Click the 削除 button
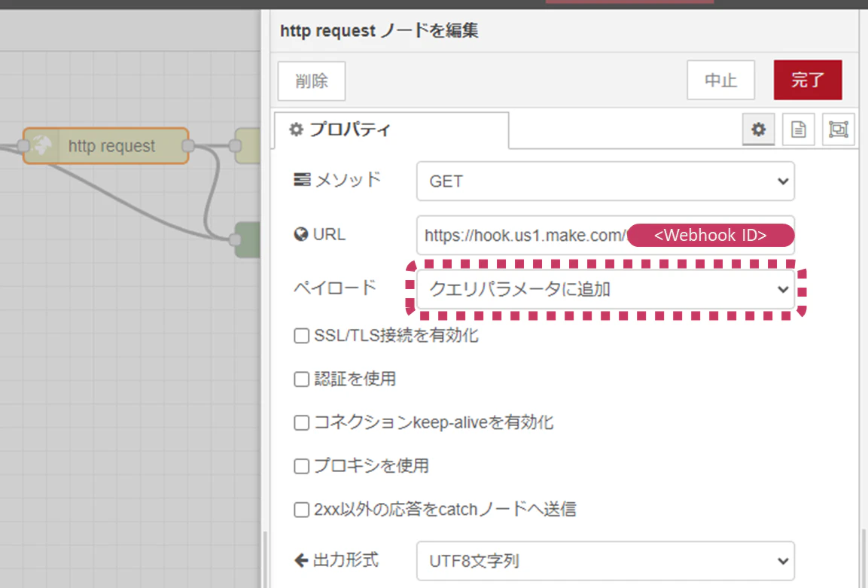868x588 pixels. [312, 81]
